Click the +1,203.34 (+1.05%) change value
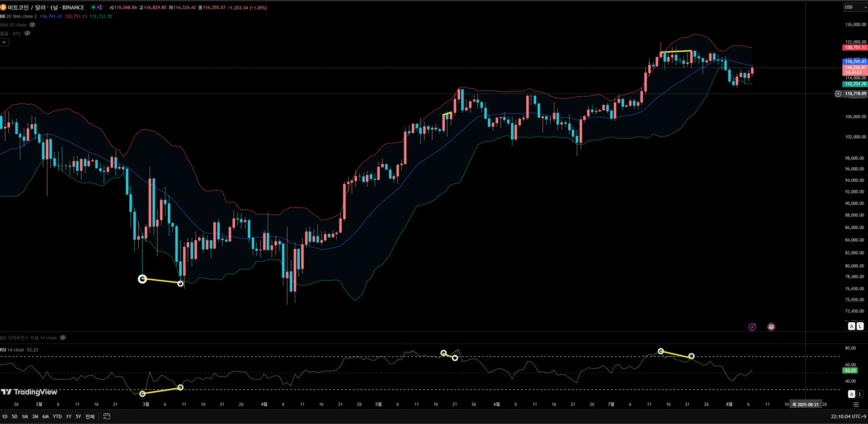 (247, 8)
